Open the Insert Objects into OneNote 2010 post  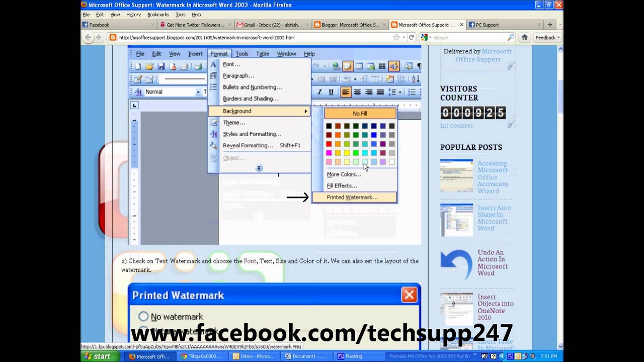(x=496, y=307)
